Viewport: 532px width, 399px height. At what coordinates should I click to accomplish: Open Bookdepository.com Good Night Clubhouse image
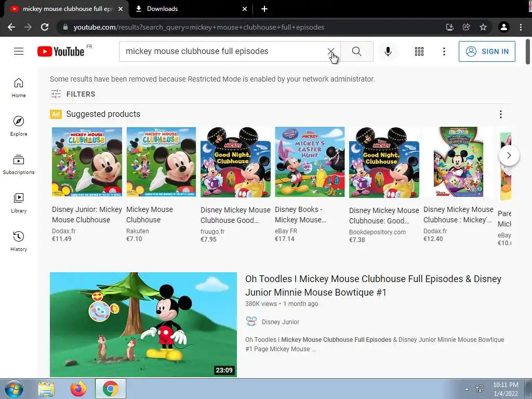384,163
